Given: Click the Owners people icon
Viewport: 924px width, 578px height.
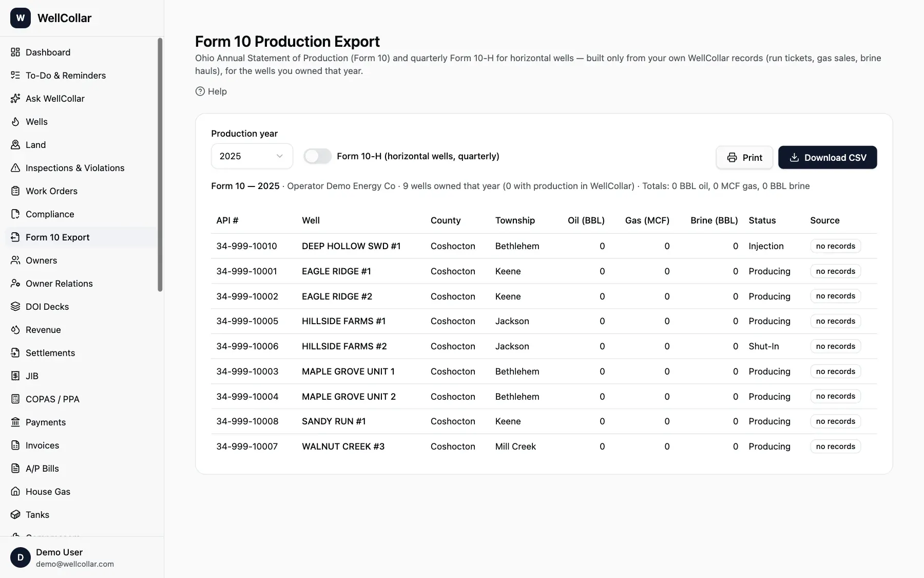Looking at the screenshot, I should pos(15,260).
